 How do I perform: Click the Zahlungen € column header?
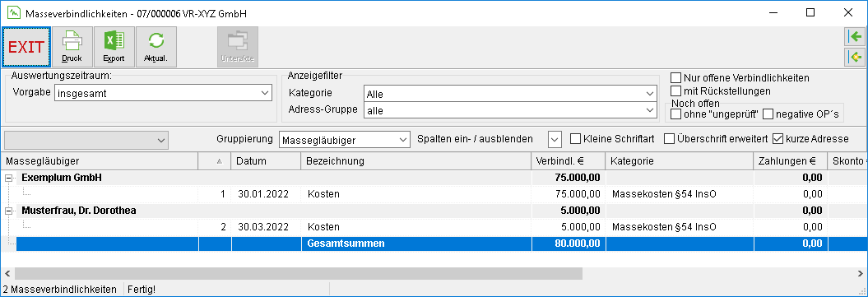point(790,161)
